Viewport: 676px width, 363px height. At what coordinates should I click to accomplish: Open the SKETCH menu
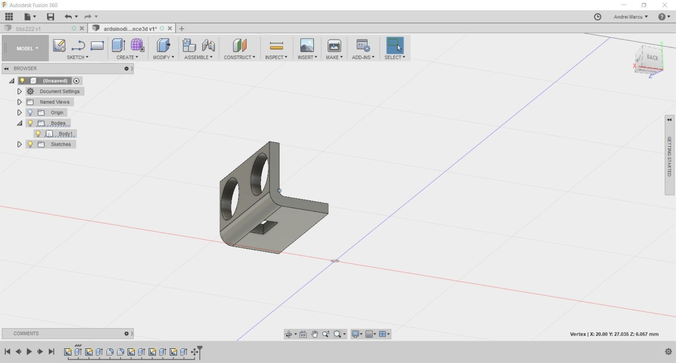(78, 57)
